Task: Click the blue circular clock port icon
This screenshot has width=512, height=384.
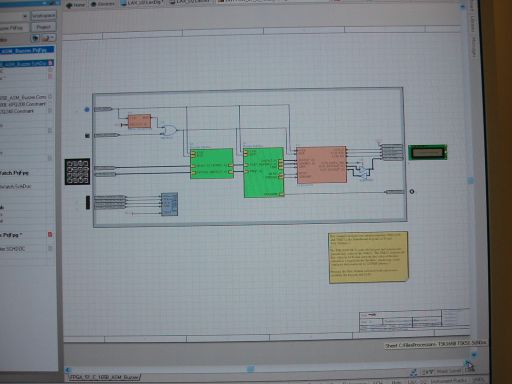Action: coord(87,109)
